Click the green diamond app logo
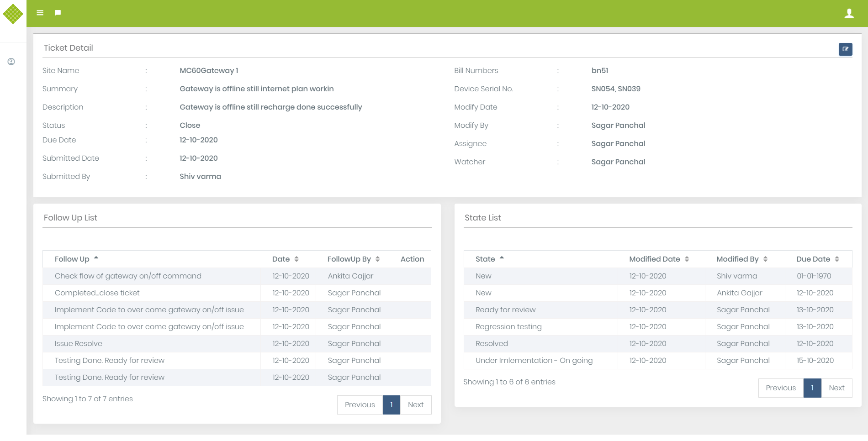 tap(13, 14)
